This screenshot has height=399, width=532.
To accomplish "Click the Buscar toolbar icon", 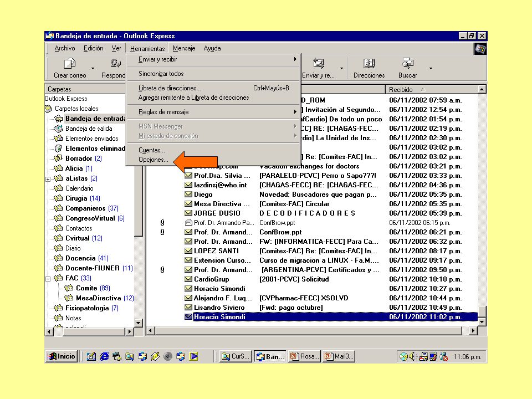I will click(x=407, y=63).
